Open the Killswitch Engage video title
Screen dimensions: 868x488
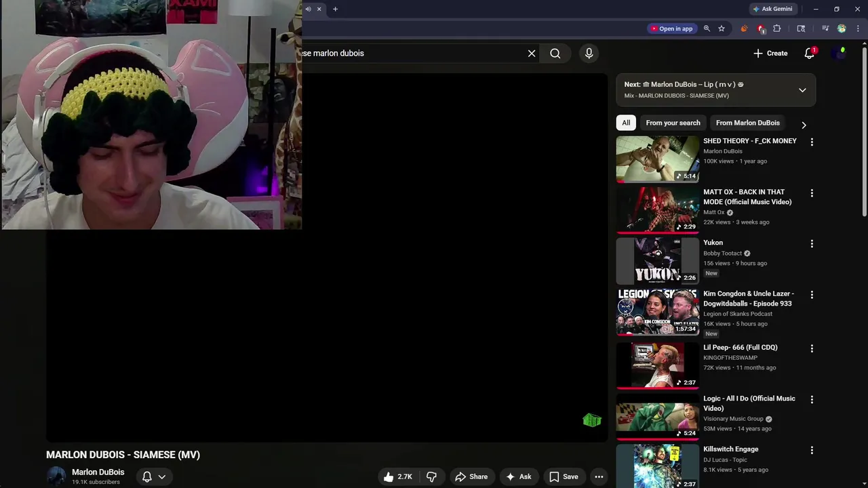tap(731, 449)
